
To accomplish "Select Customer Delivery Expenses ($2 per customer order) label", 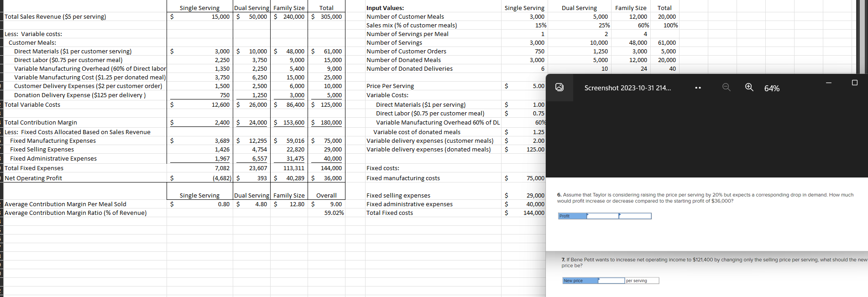I will [88, 86].
